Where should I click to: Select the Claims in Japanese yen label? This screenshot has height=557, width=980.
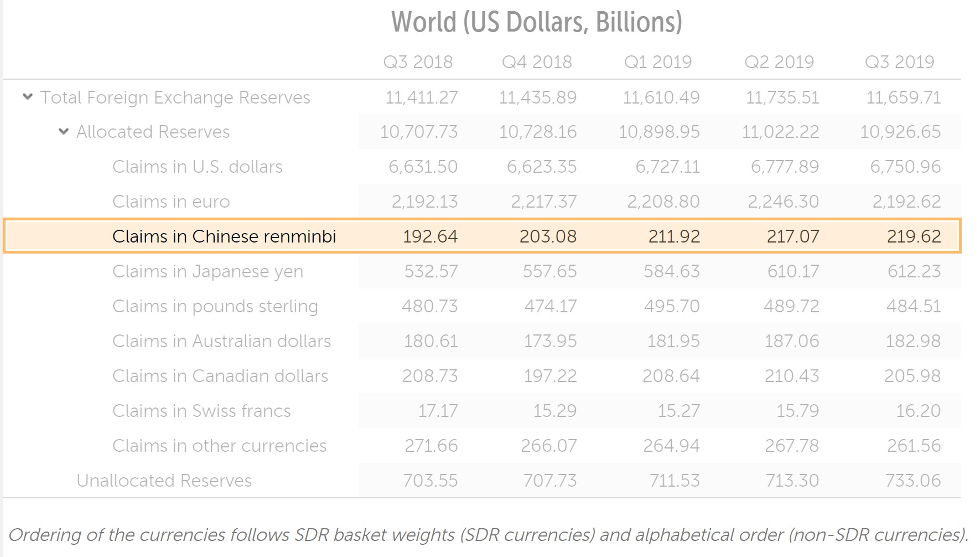pos(208,271)
